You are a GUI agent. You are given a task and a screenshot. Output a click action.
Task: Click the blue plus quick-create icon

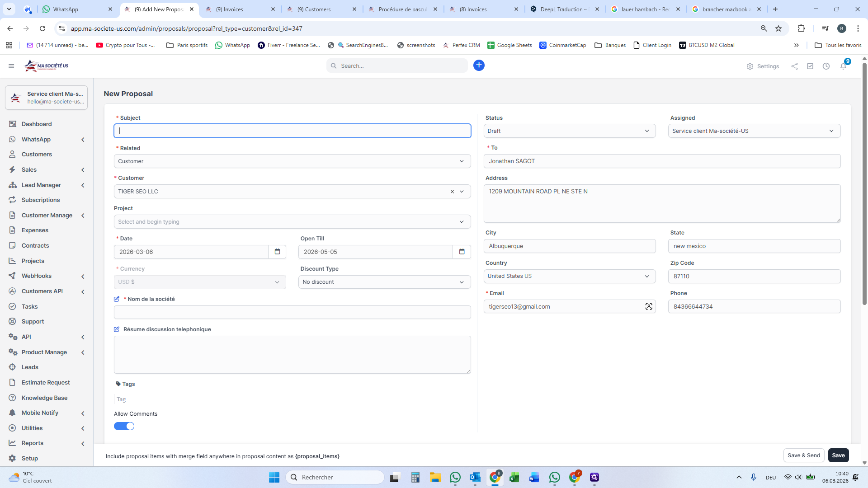click(x=479, y=66)
